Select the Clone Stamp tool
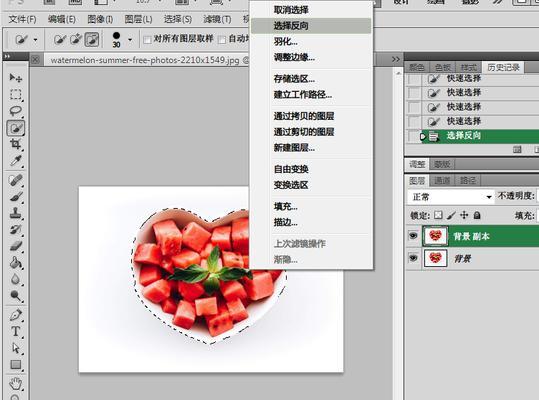 click(x=15, y=213)
